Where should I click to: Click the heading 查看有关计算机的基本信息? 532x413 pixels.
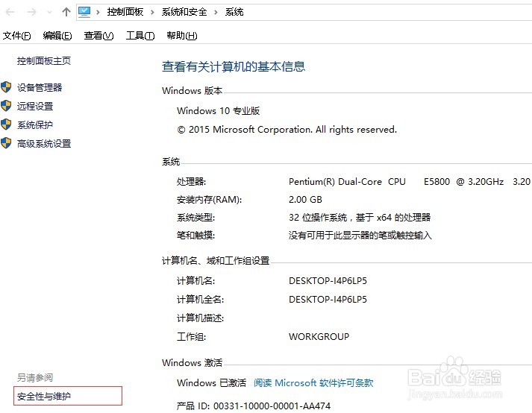(234, 66)
